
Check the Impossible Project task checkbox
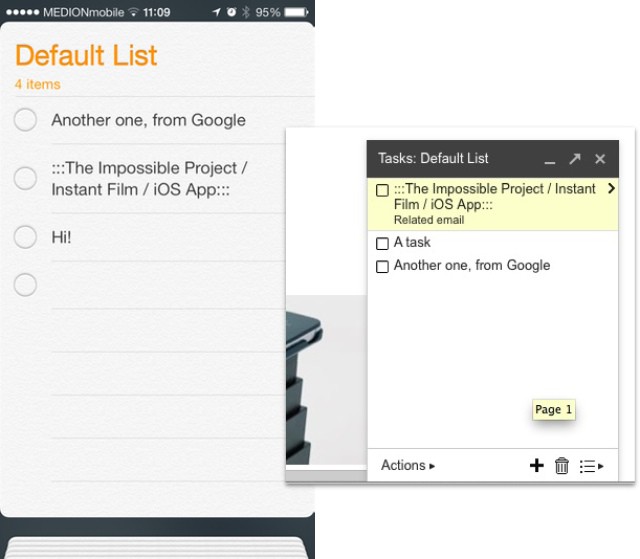coord(382,190)
